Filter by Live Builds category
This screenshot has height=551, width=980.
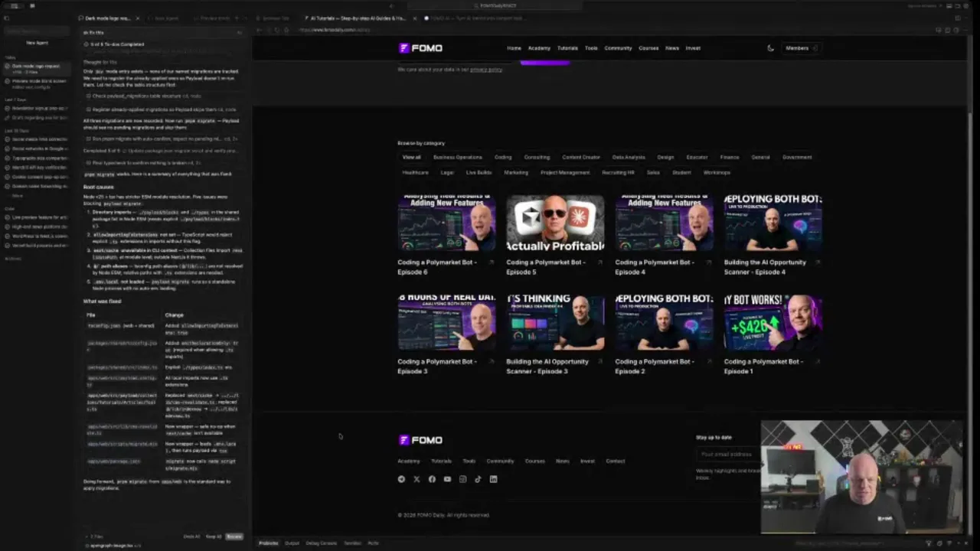click(479, 172)
